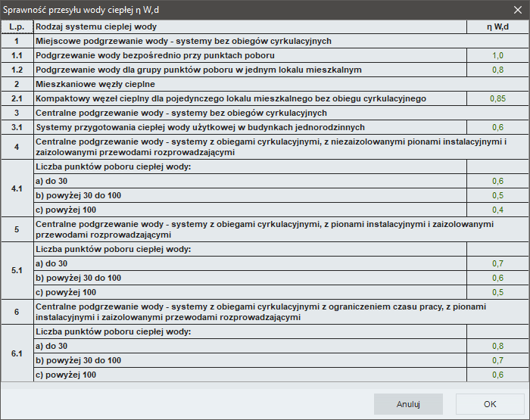Click the Mieszkaniowe węzły cieplne heading row
Viewport: 530px width, 420px height.
point(281,84)
